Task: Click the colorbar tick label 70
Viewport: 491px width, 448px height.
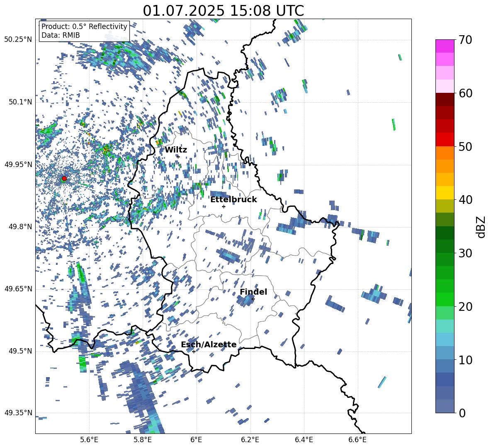Action: coord(466,40)
